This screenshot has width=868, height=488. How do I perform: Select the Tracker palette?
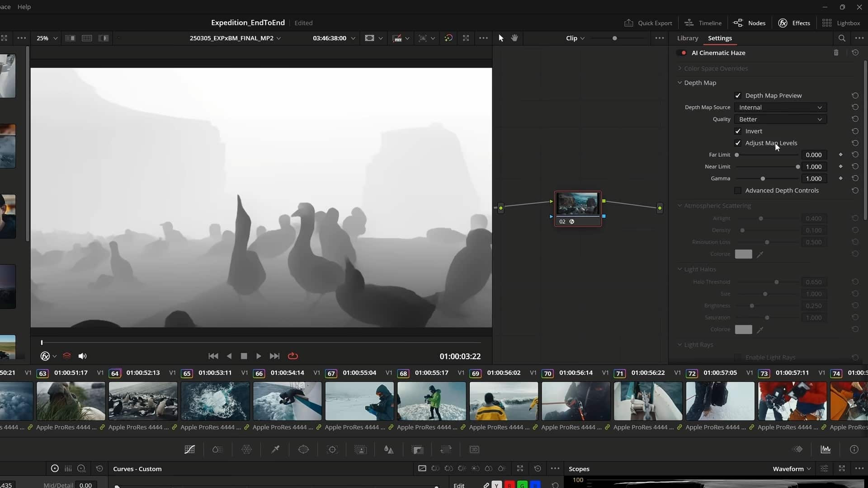pyautogui.click(x=332, y=449)
